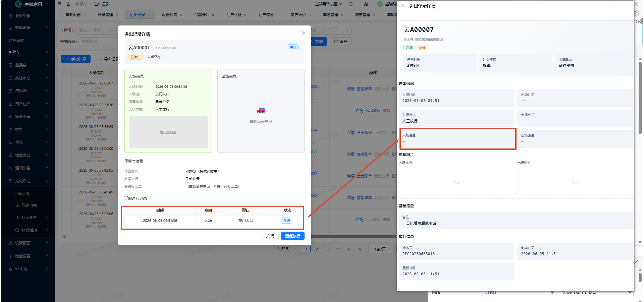Go to page 2 in pagination

tap(317, 249)
